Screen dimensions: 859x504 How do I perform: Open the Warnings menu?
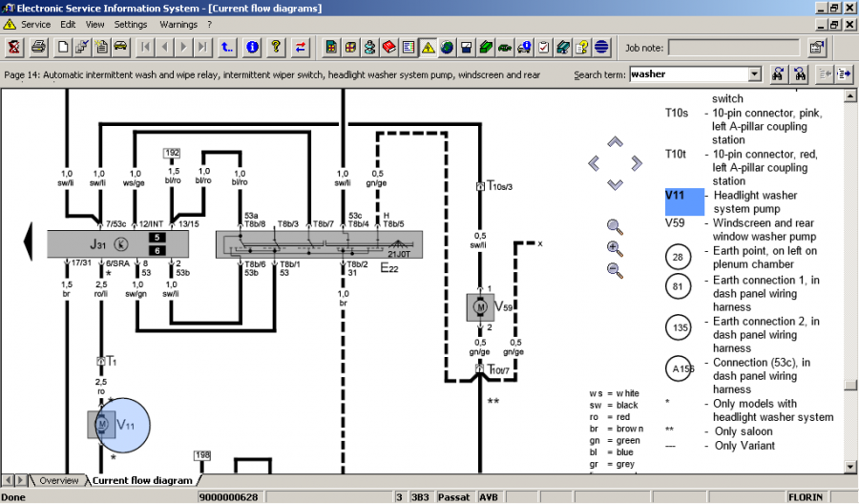pyautogui.click(x=178, y=24)
